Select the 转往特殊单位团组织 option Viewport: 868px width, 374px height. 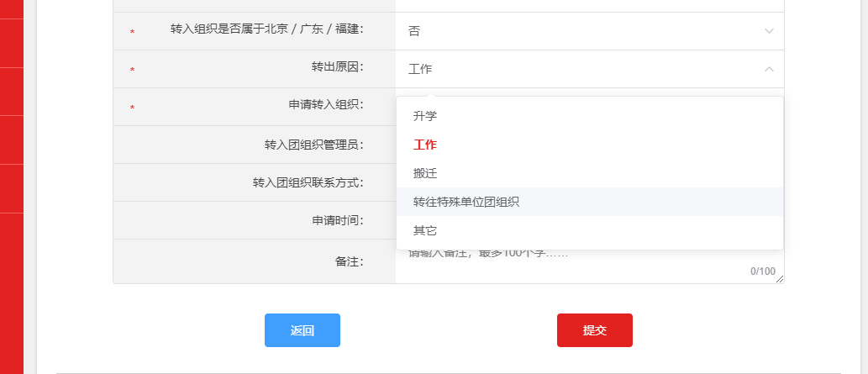pyautogui.click(x=466, y=202)
